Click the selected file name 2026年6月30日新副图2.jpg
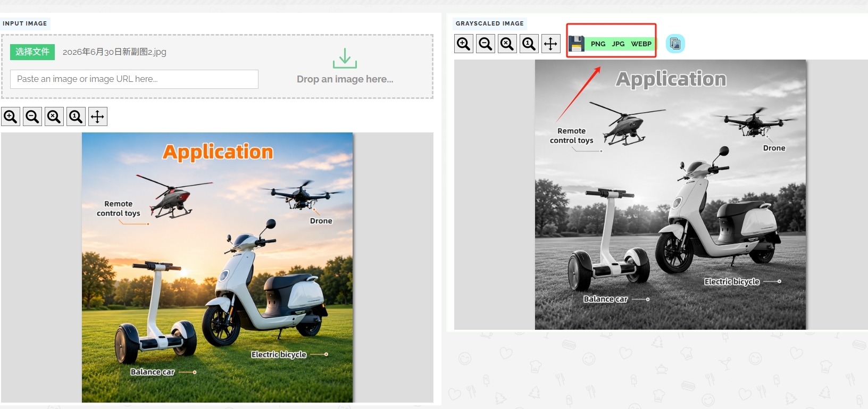The image size is (868, 409). tap(114, 52)
